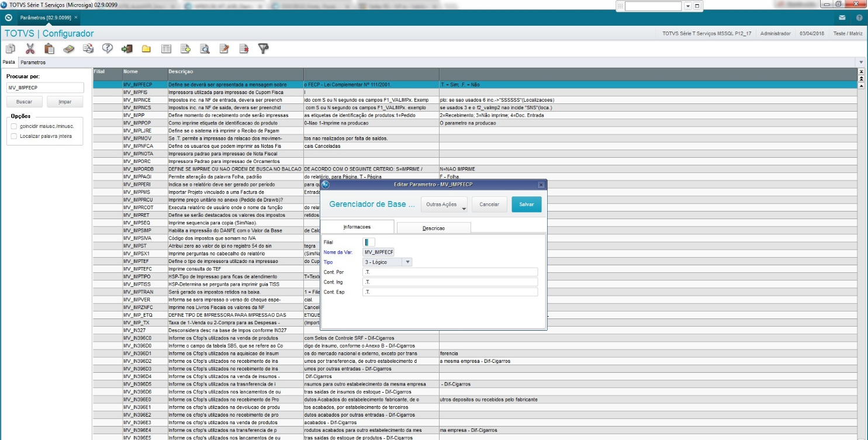
Task: Click the Cont. Por value field
Action: click(449, 272)
